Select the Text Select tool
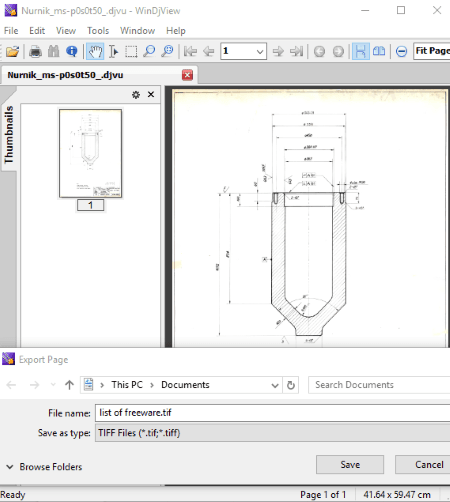 point(113,51)
